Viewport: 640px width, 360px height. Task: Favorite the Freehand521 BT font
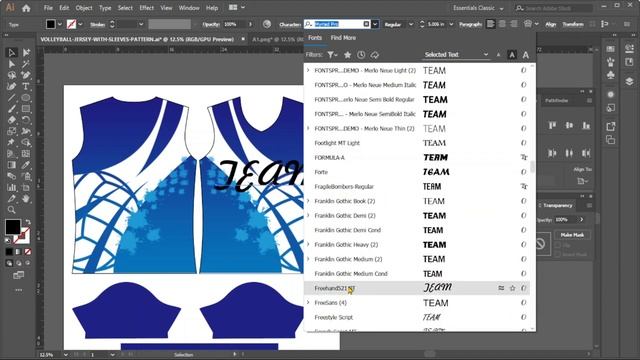pos(513,288)
